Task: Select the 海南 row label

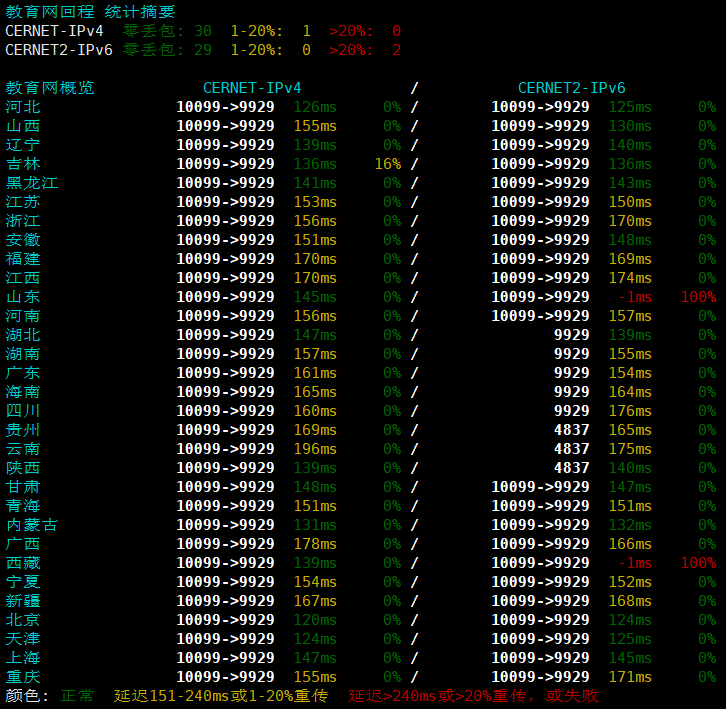Action: click(23, 392)
